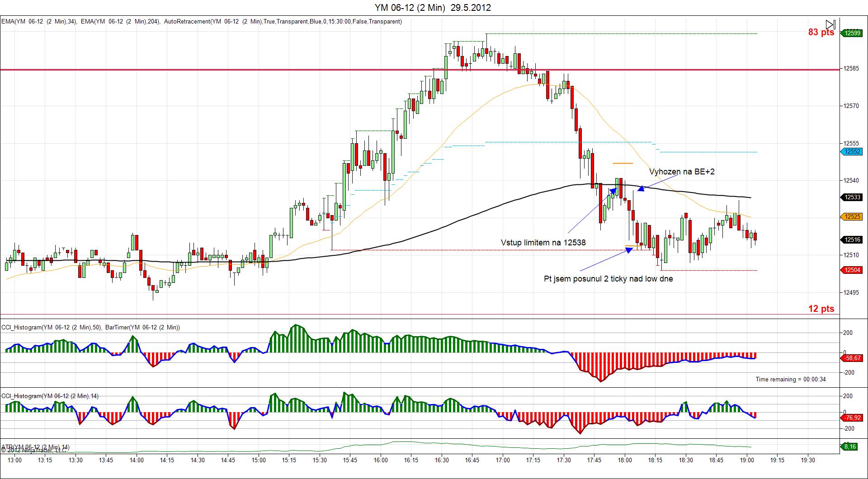Click the red 12504 price marker
This screenshot has width=868, height=479.
click(x=851, y=270)
